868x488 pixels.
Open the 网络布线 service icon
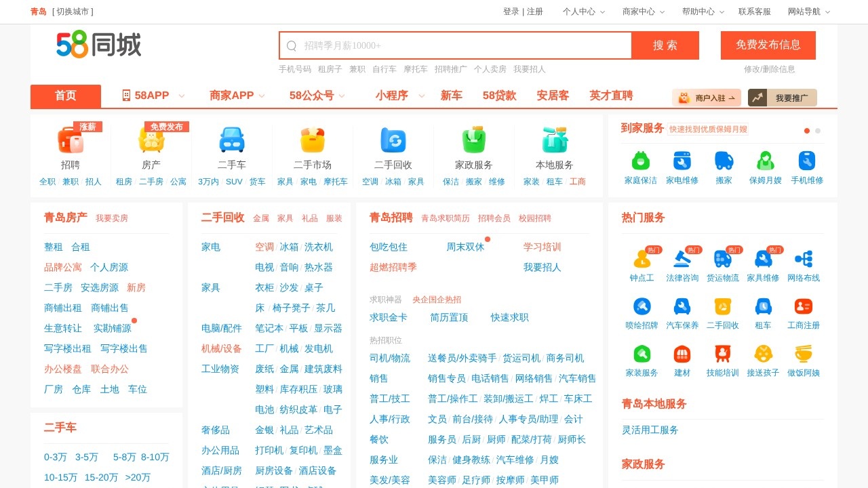pyautogui.click(x=804, y=259)
